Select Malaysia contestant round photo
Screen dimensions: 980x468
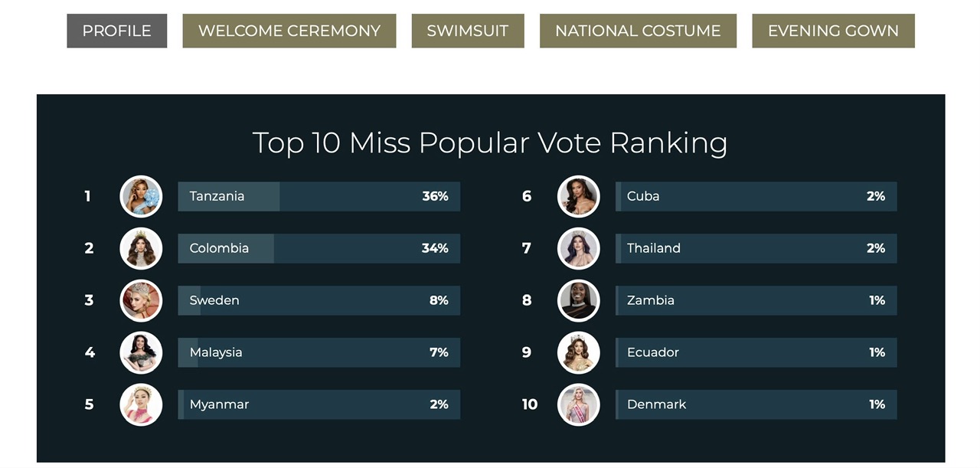click(141, 352)
